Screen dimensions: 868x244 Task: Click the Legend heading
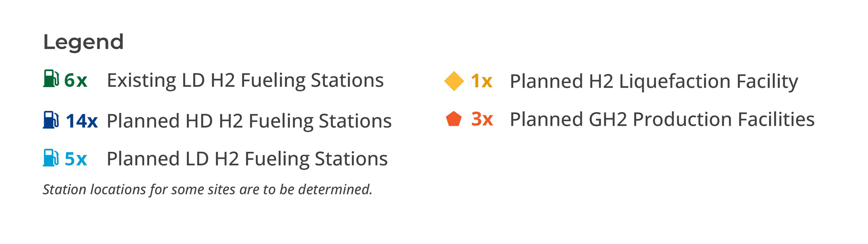click(x=83, y=42)
